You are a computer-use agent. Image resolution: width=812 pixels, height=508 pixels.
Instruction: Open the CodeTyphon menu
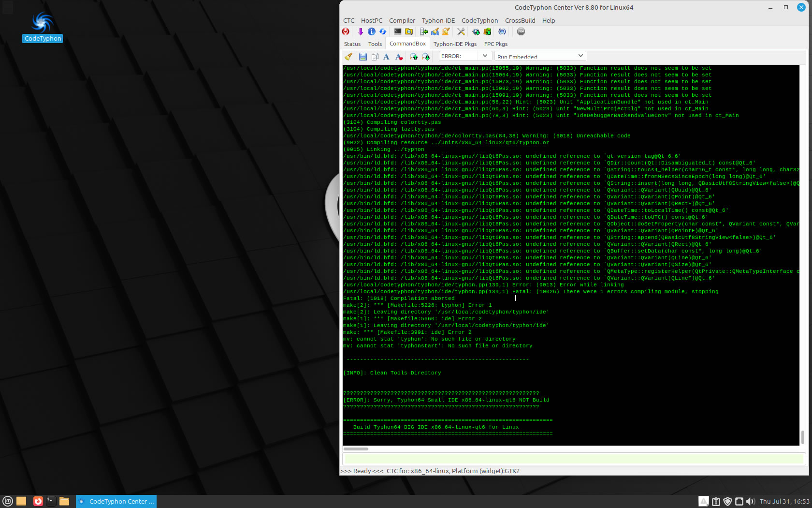(479, 20)
